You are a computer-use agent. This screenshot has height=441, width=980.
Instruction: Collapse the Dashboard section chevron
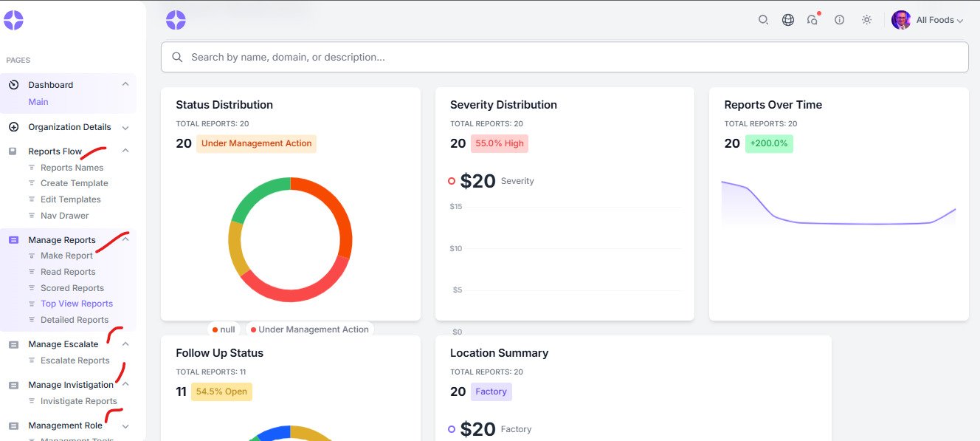pos(125,85)
